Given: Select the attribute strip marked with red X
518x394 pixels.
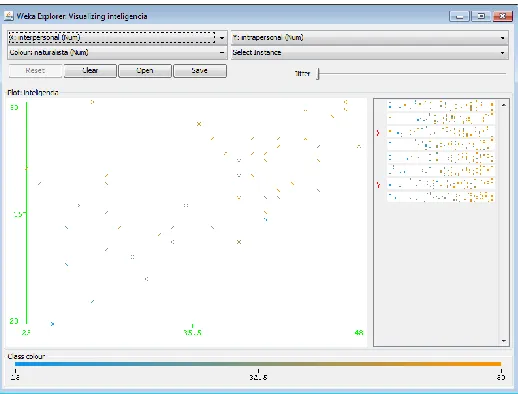Looking at the screenshot, I should tap(441, 132).
